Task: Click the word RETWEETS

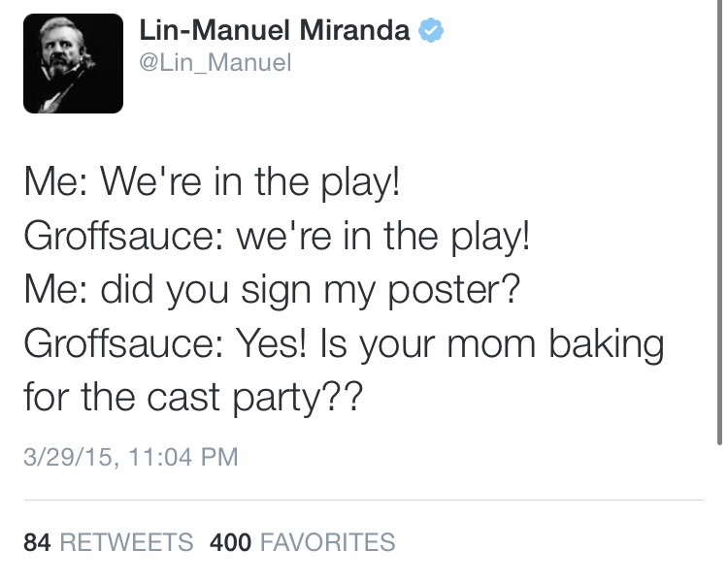Action: point(126,542)
